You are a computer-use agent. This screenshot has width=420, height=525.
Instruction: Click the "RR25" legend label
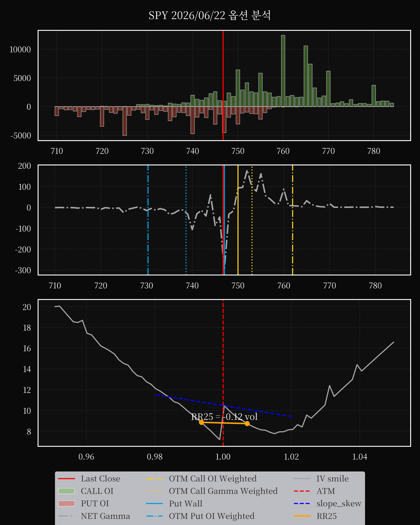point(327,516)
